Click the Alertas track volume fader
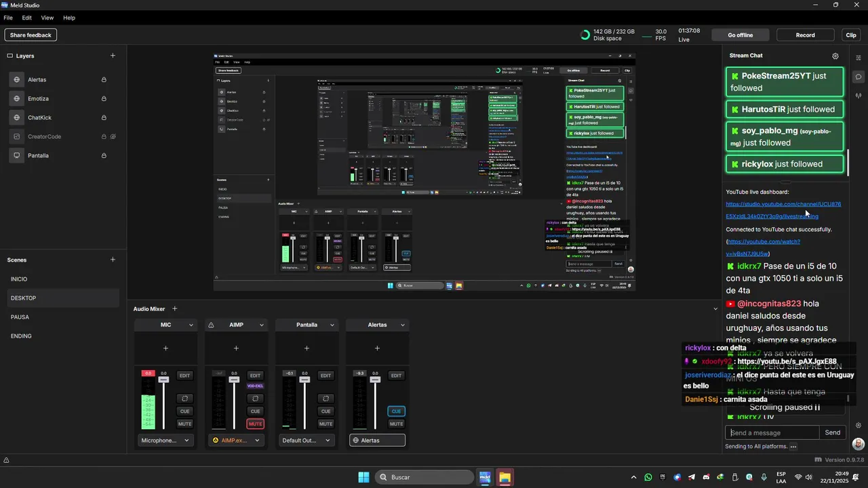868x488 pixels. pos(375,380)
